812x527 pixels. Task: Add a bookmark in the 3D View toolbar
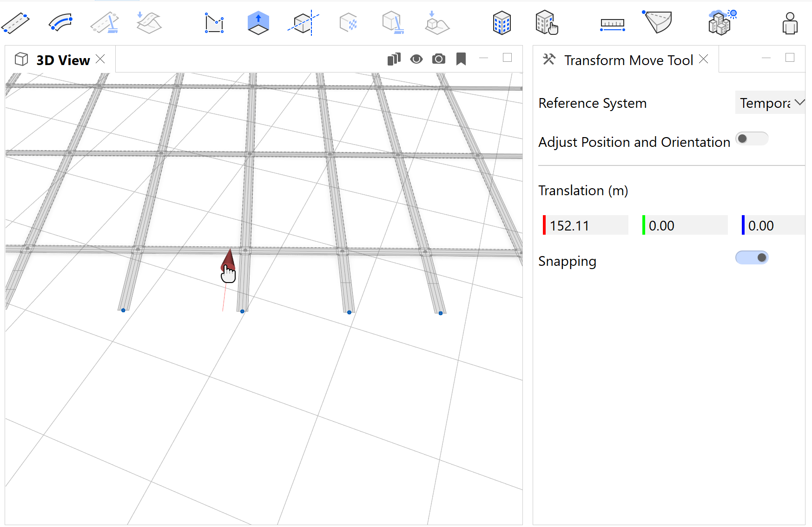(x=461, y=59)
